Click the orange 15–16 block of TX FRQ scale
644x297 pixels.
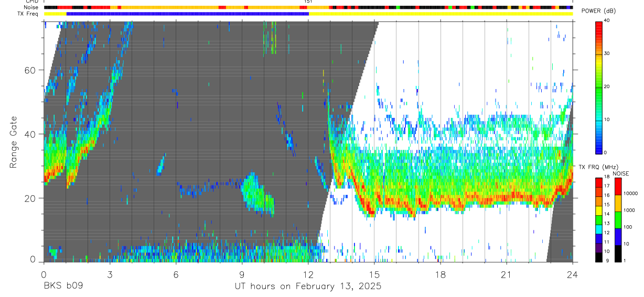coord(598,201)
